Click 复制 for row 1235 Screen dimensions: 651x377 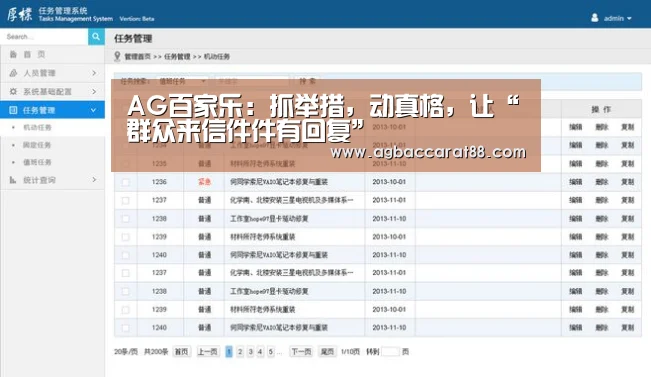click(x=628, y=164)
